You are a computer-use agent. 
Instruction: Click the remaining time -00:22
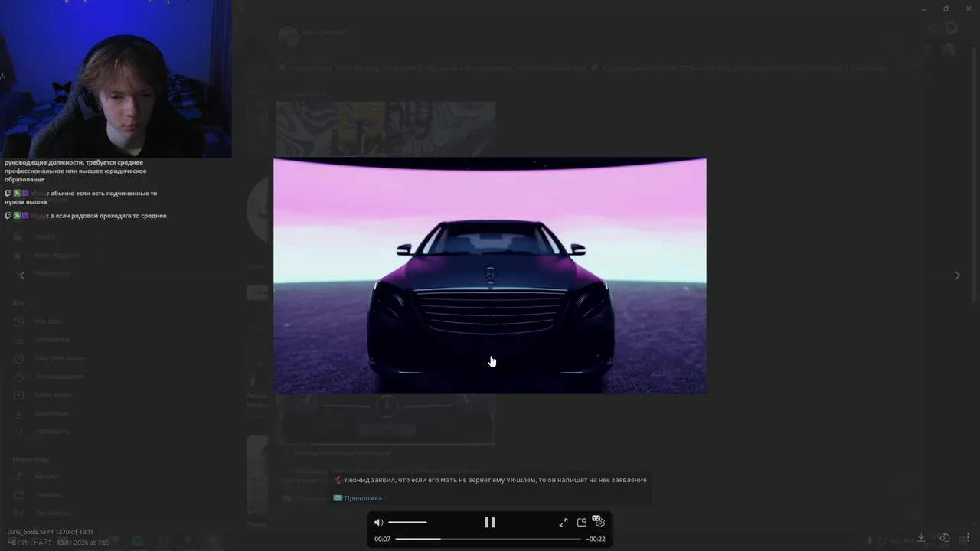(596, 540)
